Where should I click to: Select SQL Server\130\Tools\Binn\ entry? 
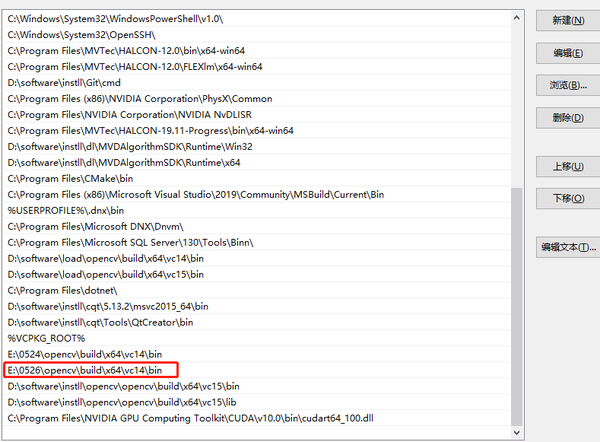click(257, 243)
